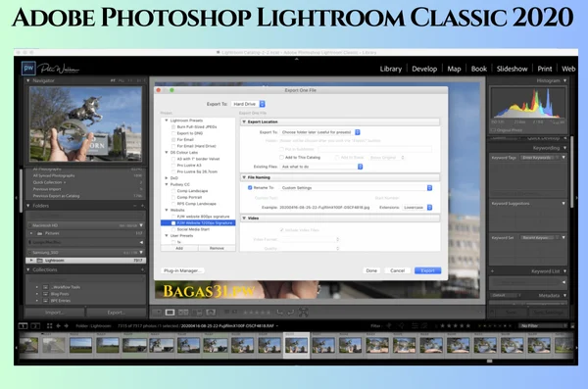Viewport: 588px width, 389px height.
Task: Click Import button in left panel
Action: [x=54, y=313]
